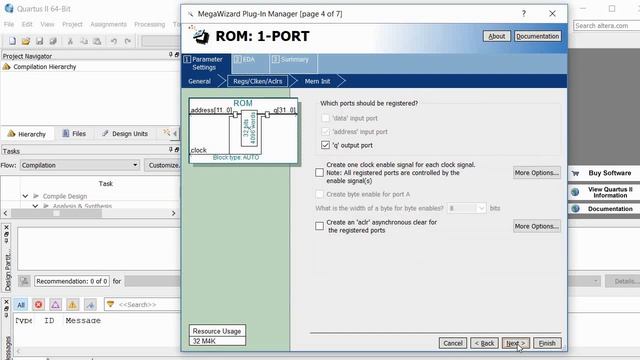This screenshot has width=640, height=360.
Task: Switch to the EDA tab
Action: (x=250, y=63)
